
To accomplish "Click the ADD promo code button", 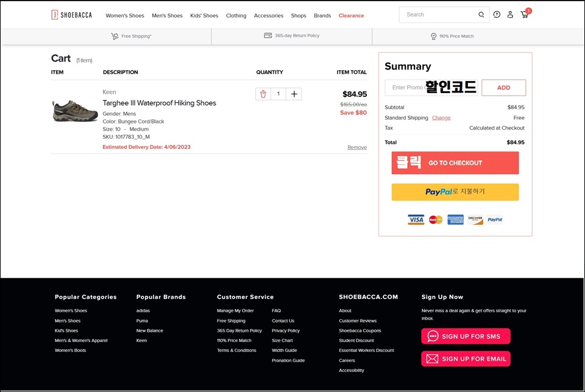I will point(504,88).
